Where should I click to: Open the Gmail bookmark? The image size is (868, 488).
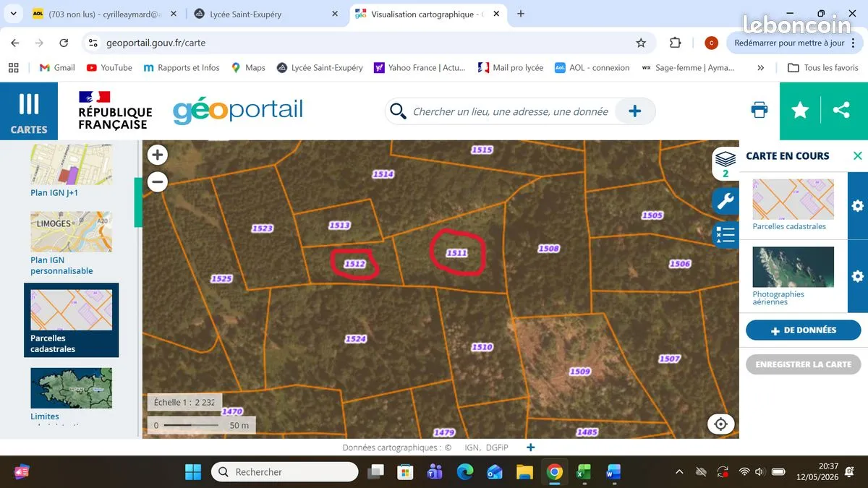pyautogui.click(x=56, y=68)
